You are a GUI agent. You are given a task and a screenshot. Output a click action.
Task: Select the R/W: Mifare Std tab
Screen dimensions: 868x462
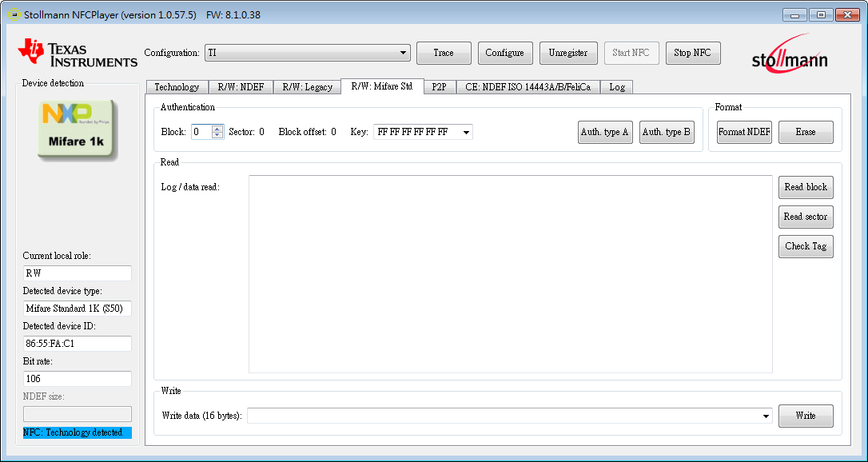382,86
